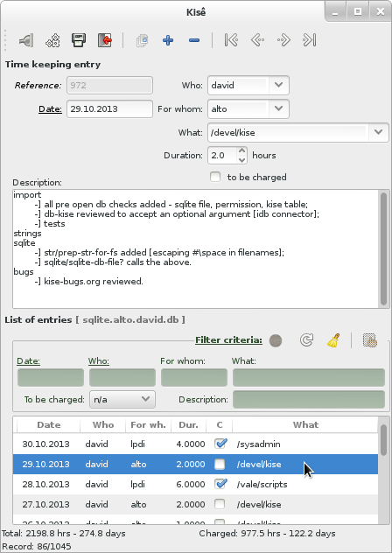The width and height of the screenshot is (392, 553).
Task: Select the 30.10.2013 /sysadmin entry row
Action: (195, 444)
